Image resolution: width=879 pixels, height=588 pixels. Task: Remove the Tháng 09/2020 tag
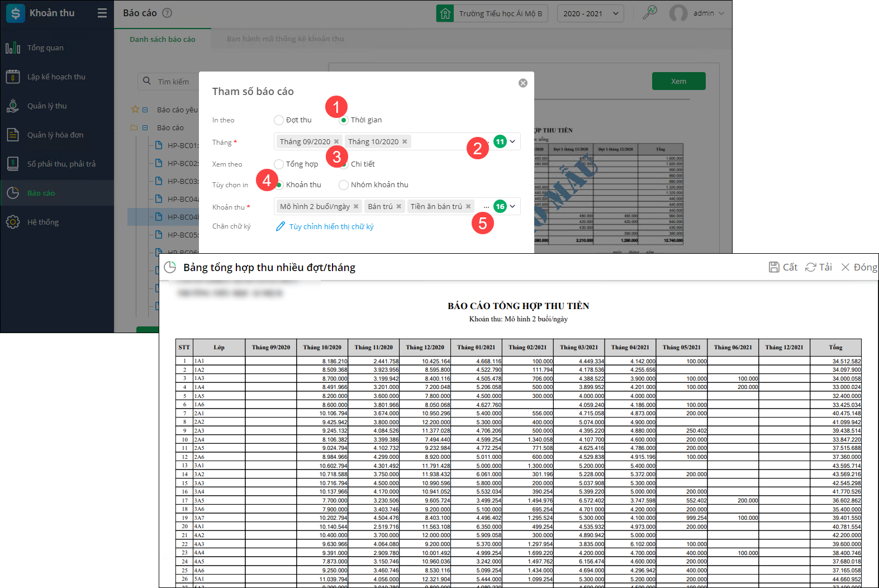336,142
